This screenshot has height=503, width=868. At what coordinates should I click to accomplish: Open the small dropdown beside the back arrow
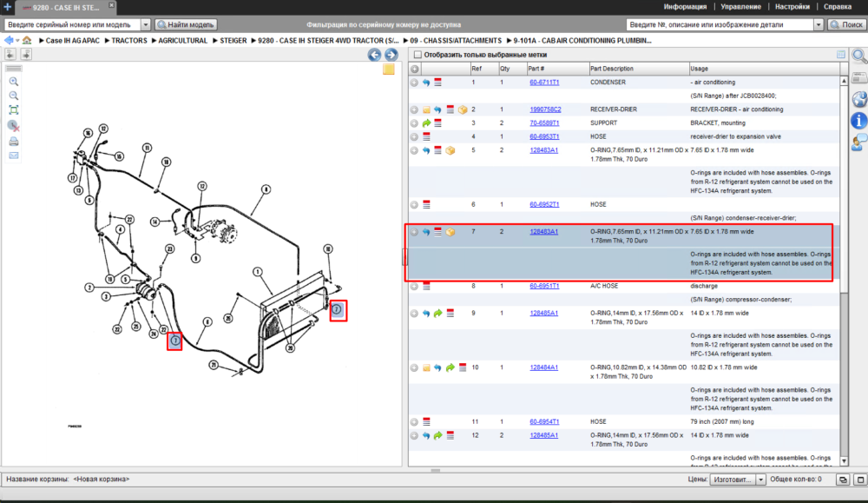point(17,41)
